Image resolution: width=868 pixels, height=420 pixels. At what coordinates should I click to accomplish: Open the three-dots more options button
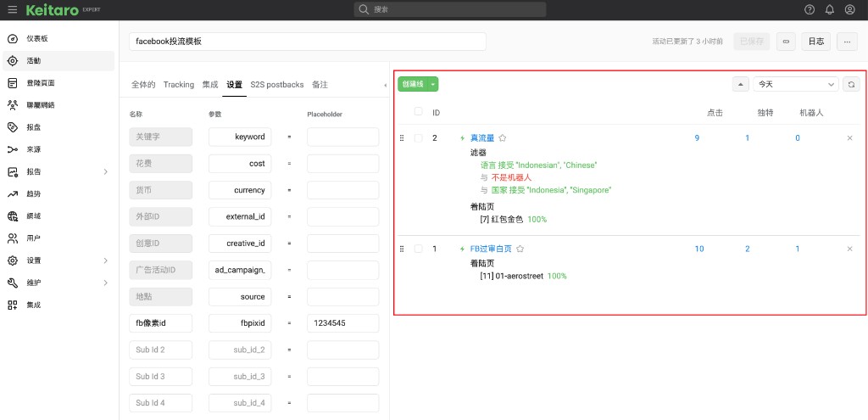[x=847, y=42]
